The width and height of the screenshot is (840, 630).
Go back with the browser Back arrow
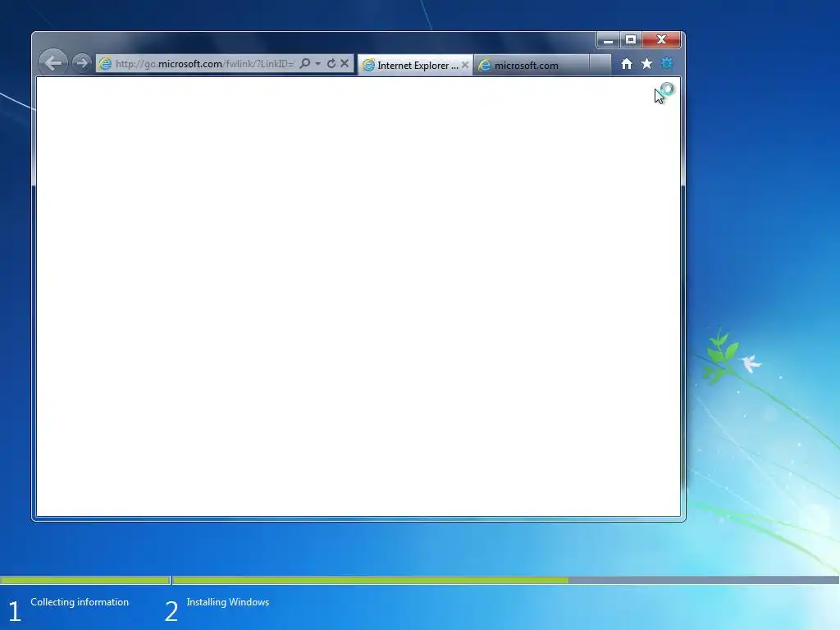(x=53, y=63)
